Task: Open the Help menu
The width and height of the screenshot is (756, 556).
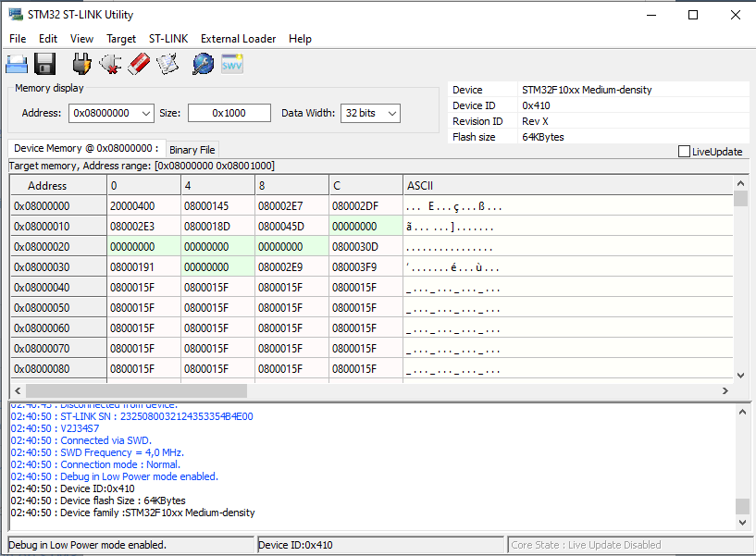Action: coord(300,39)
